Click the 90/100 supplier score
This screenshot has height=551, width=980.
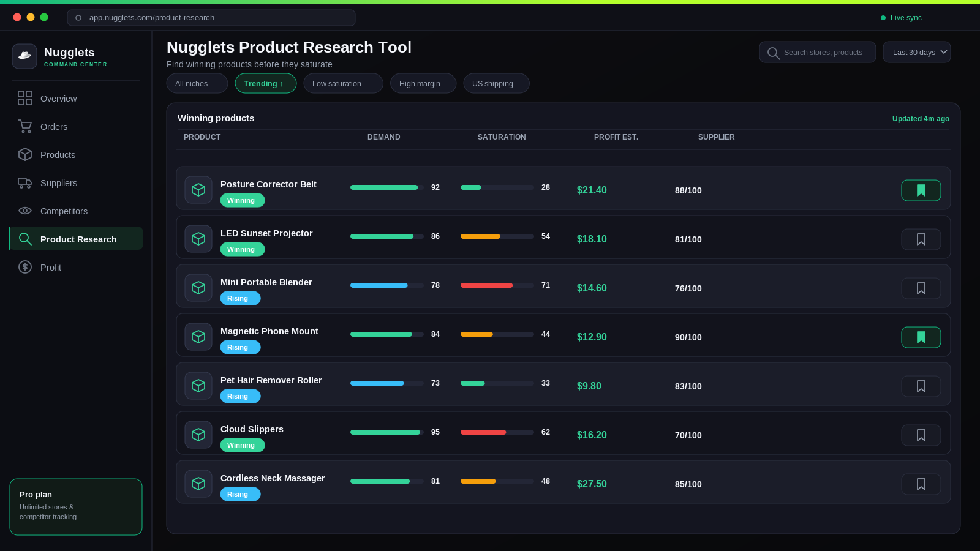(x=688, y=337)
